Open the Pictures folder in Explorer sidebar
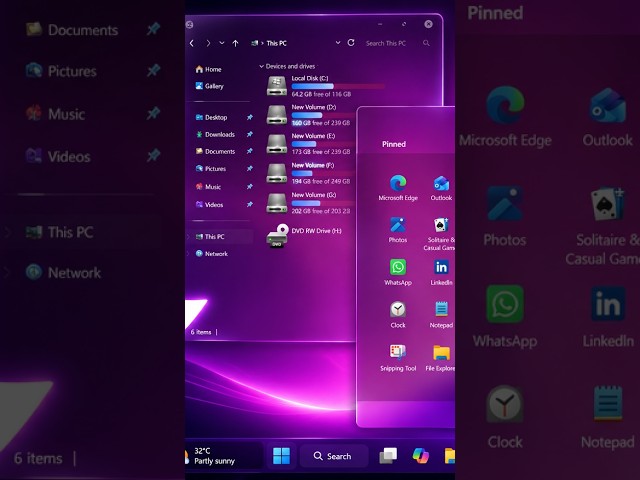Screen dimensions: 640x480 (x=211, y=169)
